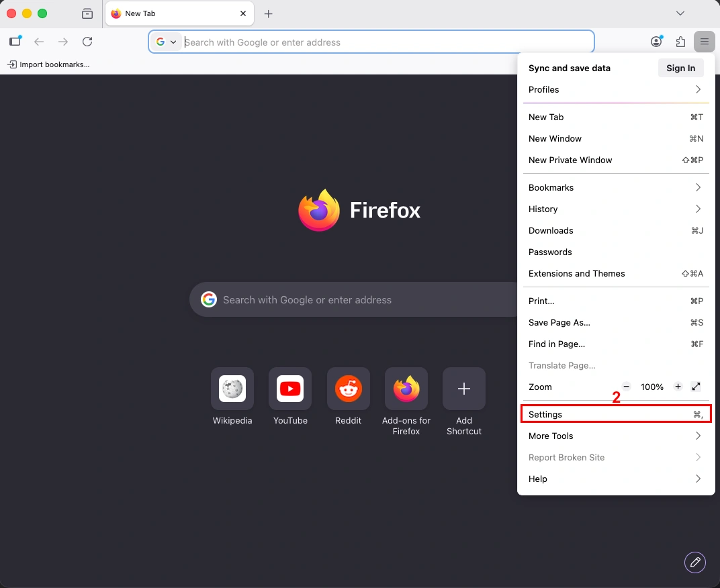Open Extensions and Themes menu item
The height and width of the screenshot is (588, 720).
(616, 274)
